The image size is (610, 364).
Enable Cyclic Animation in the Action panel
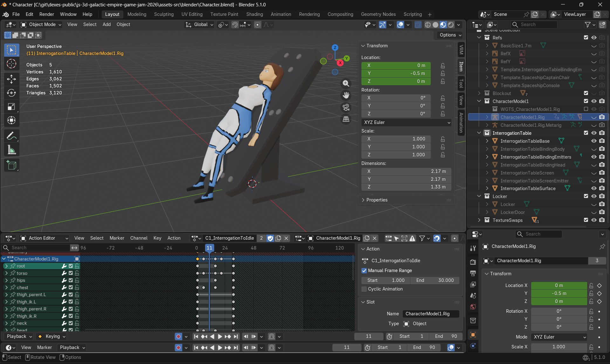[364, 289]
